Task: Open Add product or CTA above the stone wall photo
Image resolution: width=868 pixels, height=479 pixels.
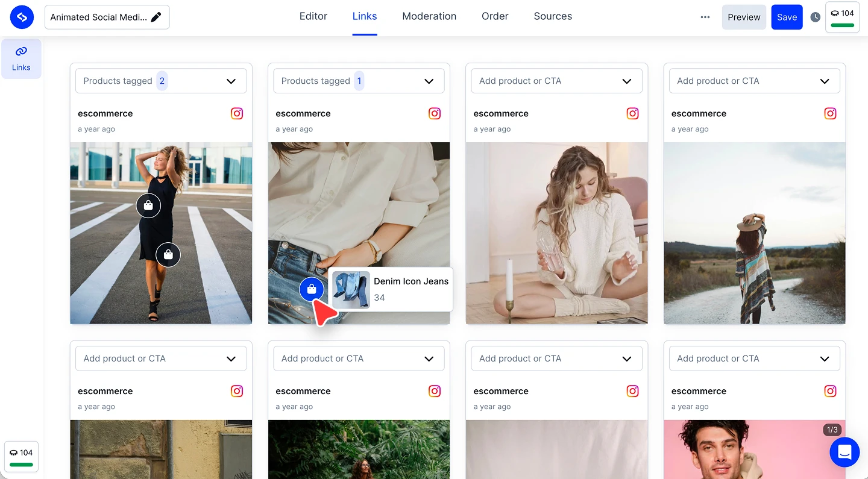Action: tap(161, 358)
